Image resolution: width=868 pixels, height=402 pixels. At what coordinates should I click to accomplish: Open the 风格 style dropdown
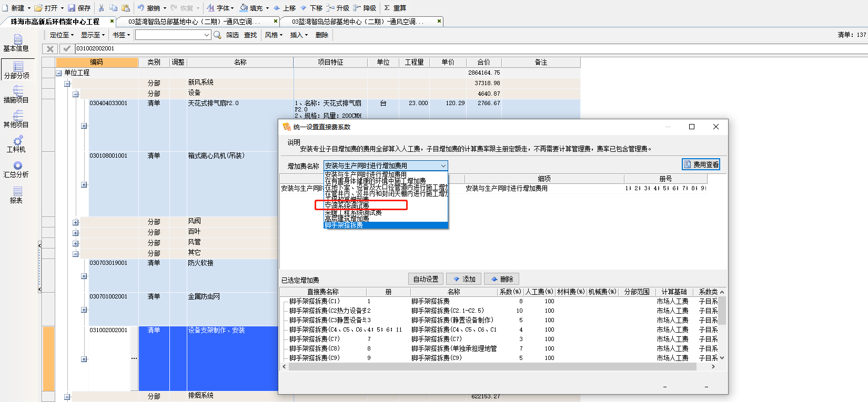pyautogui.click(x=274, y=35)
